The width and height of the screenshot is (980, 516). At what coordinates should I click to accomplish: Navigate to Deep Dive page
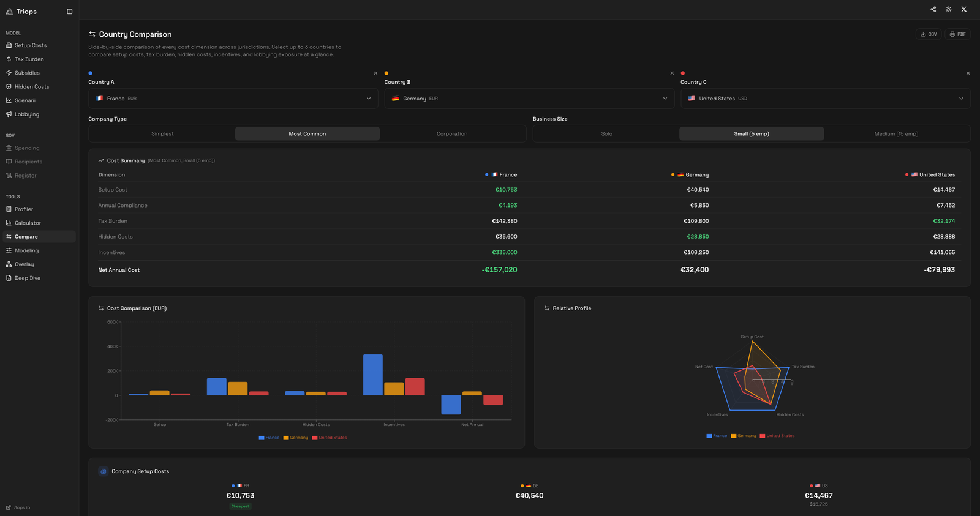click(28, 278)
